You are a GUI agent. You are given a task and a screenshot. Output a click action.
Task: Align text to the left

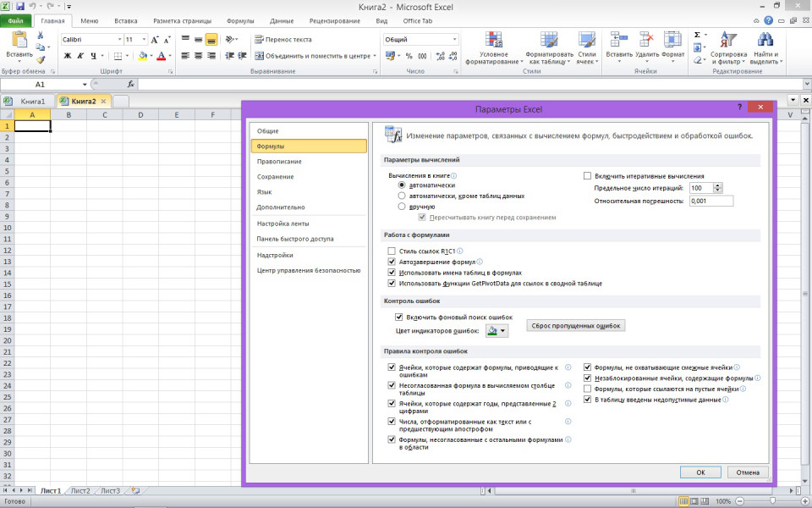click(185, 56)
